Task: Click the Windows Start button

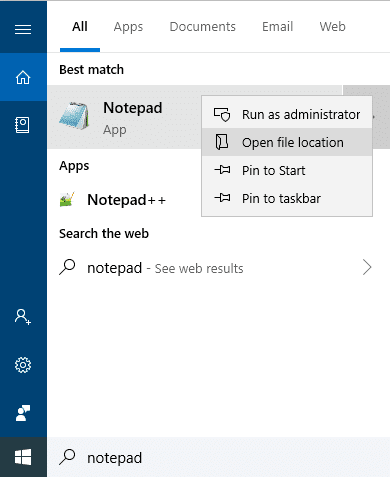Action: pyautogui.click(x=23, y=457)
